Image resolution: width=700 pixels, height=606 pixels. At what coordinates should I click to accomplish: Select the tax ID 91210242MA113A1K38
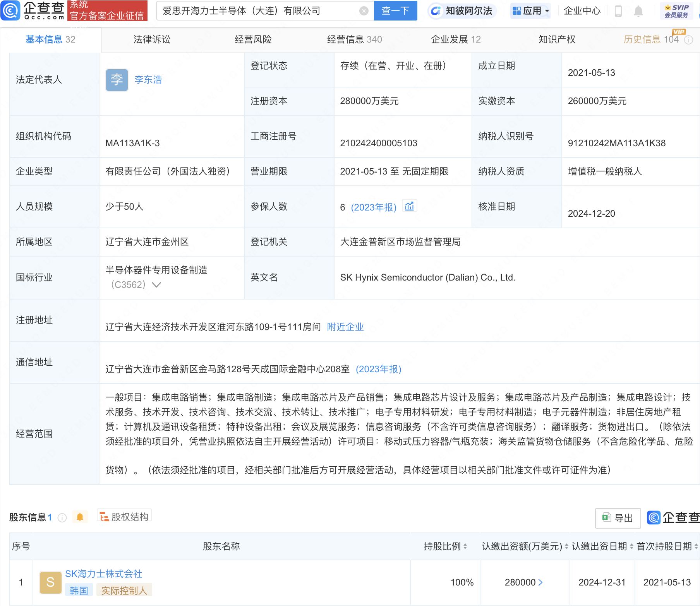tap(616, 143)
